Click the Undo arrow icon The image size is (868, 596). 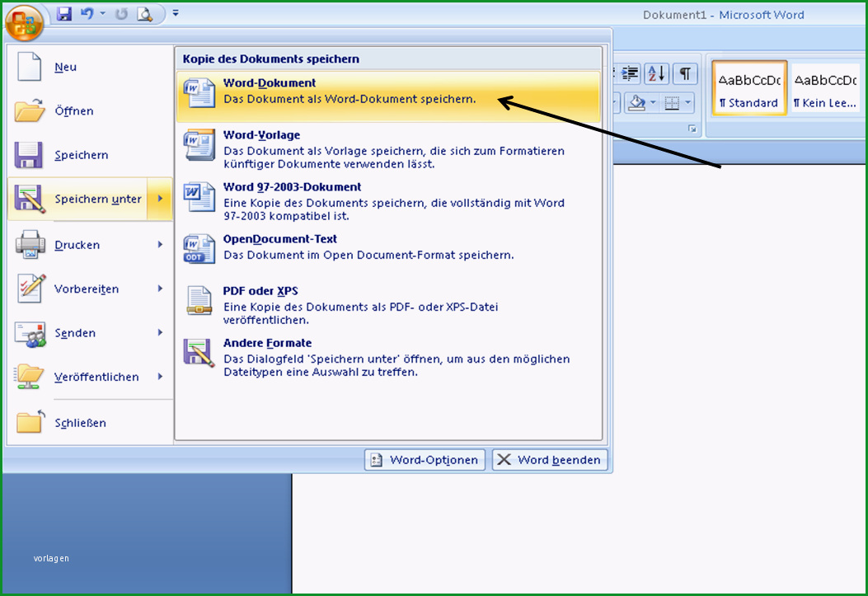[87, 13]
